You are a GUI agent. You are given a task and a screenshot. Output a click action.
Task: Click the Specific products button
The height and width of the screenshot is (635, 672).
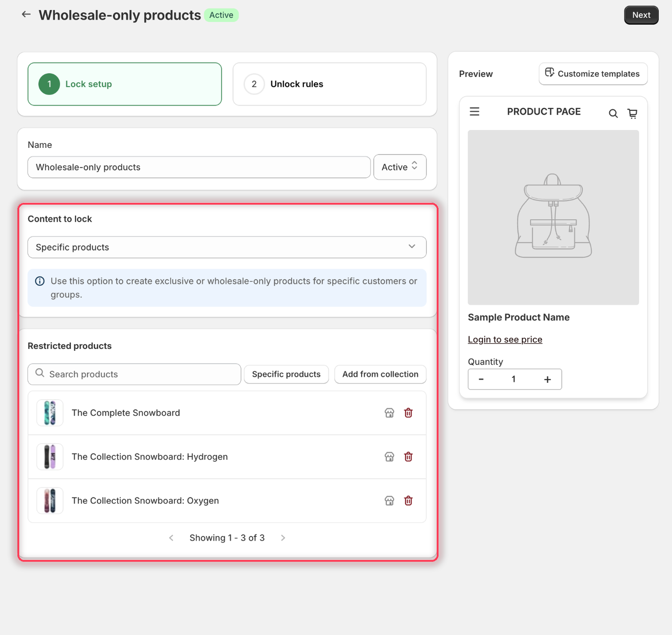click(x=286, y=374)
